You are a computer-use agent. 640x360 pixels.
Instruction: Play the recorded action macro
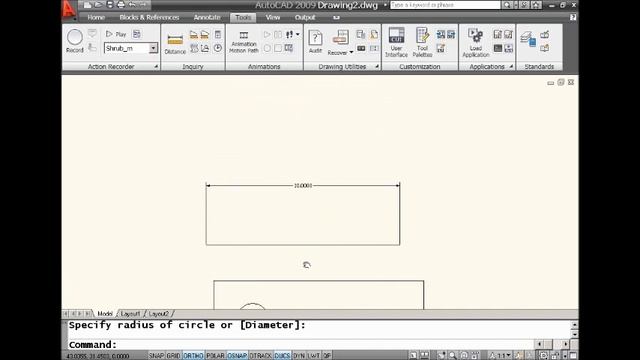(116, 34)
